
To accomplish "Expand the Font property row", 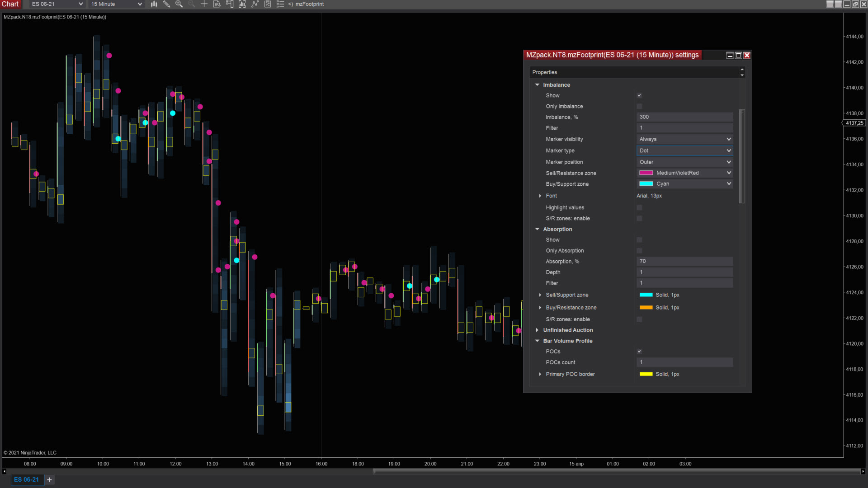I will 540,196.
